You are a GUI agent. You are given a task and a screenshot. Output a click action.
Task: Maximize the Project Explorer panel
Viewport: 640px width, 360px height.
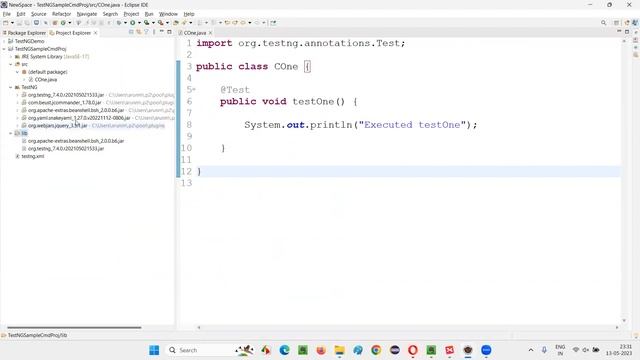coord(169,32)
